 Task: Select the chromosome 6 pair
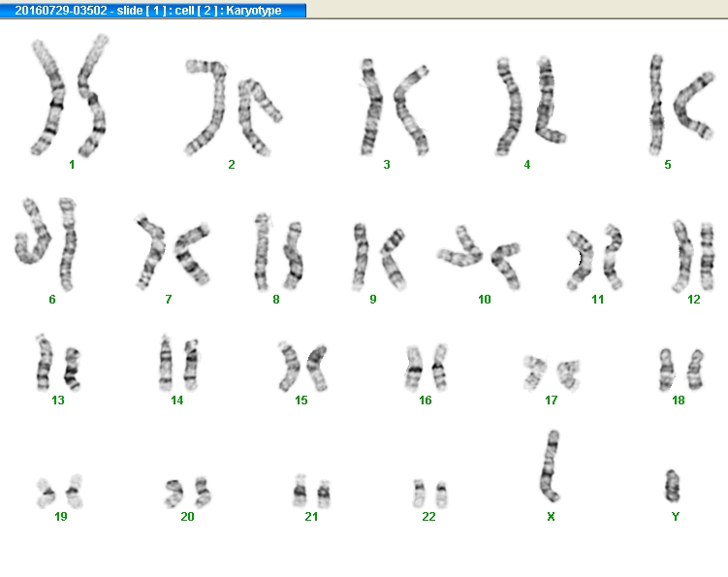[x=46, y=244]
